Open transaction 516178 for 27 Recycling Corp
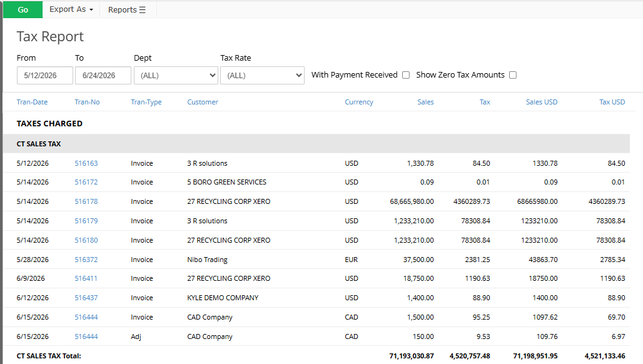The image size is (643, 364). click(x=86, y=201)
